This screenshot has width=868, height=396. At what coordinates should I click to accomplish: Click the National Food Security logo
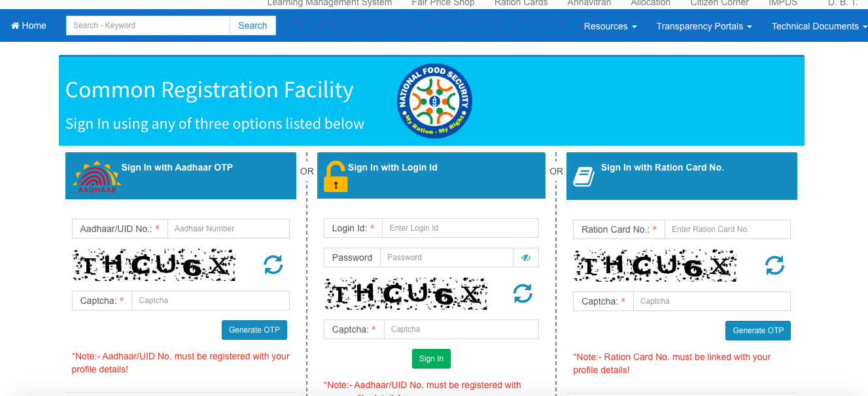434,100
